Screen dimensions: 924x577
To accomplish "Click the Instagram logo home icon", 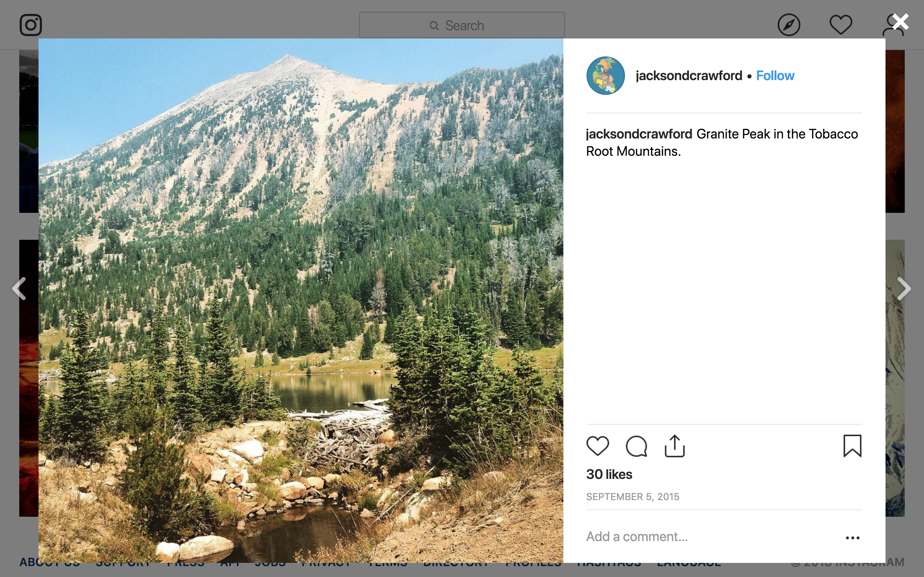I will (30, 25).
